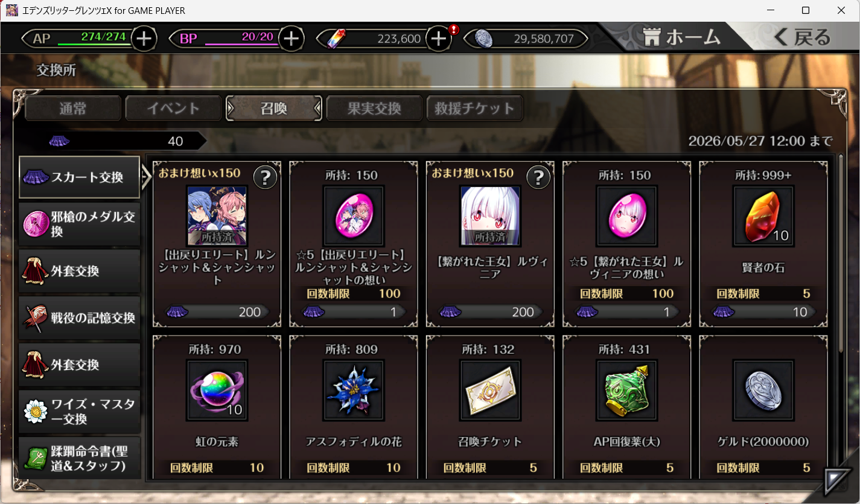
Task: Choose the AP回復薬(大) green potion icon
Action: (x=626, y=390)
